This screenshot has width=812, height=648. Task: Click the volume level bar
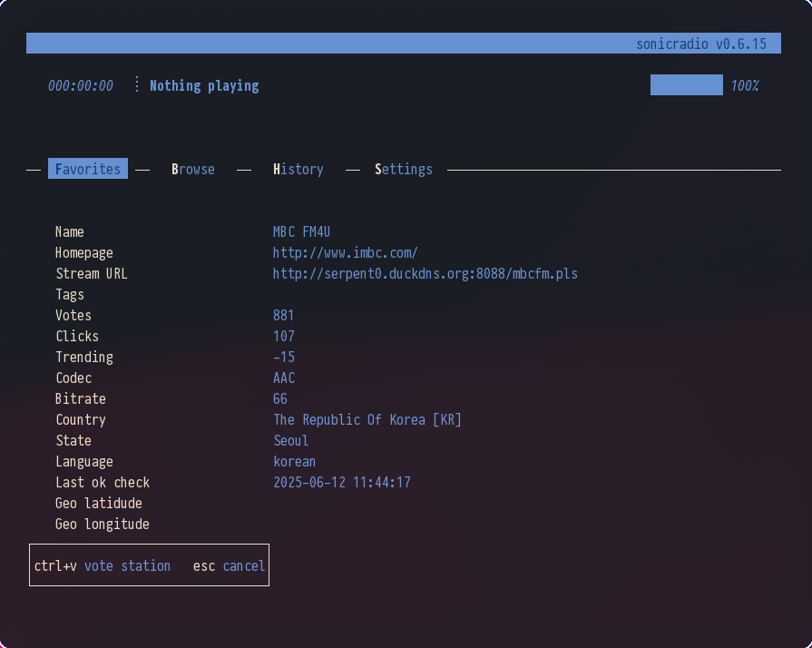click(x=687, y=85)
